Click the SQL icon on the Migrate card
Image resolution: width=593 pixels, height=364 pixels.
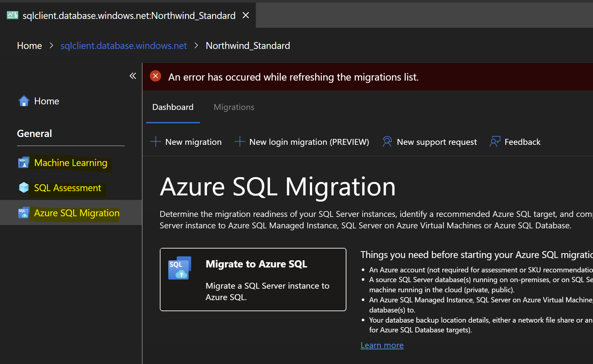pyautogui.click(x=179, y=267)
